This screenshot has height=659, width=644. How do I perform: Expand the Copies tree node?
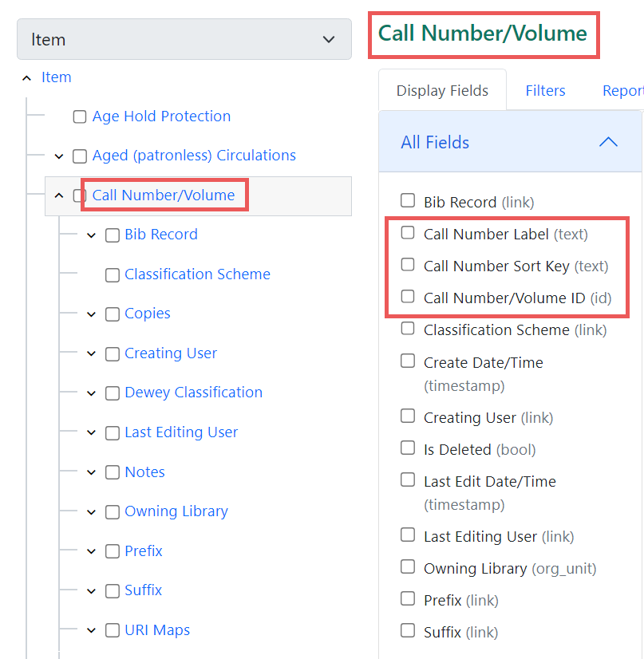click(x=90, y=314)
